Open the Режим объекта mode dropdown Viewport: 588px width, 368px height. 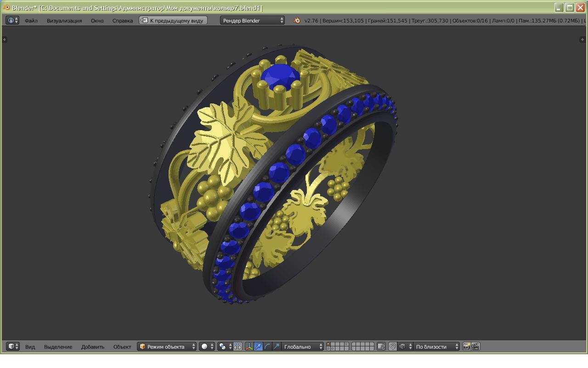167,346
